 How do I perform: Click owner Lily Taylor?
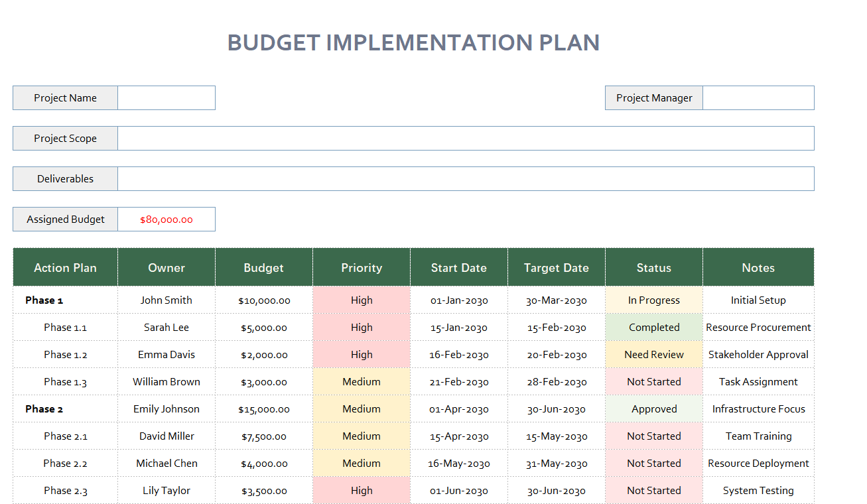(x=167, y=490)
